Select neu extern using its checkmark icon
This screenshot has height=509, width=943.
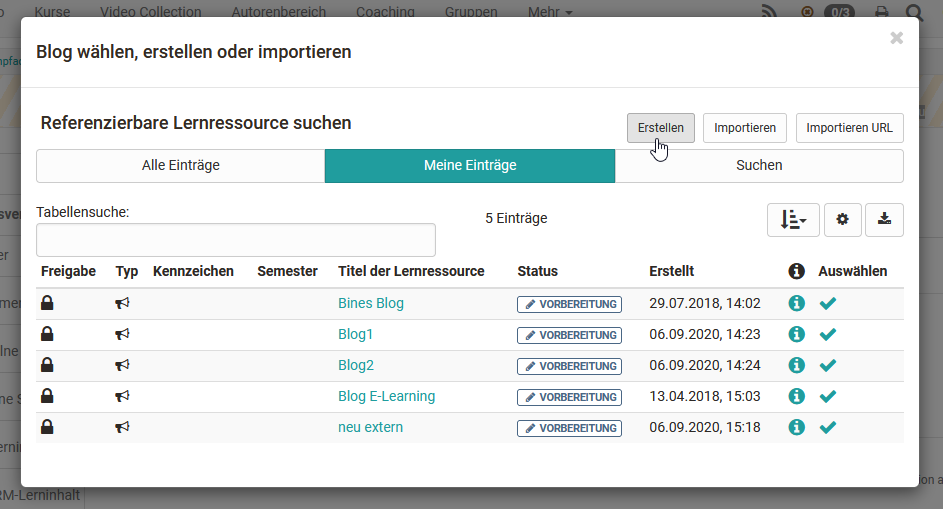[827, 427]
